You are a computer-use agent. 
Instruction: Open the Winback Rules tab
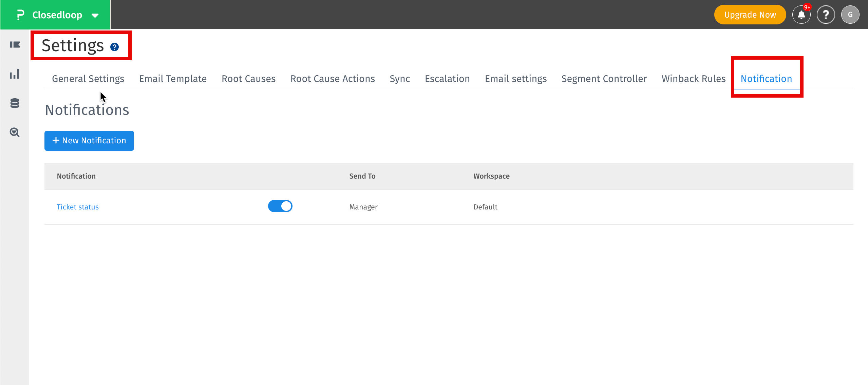coord(694,79)
